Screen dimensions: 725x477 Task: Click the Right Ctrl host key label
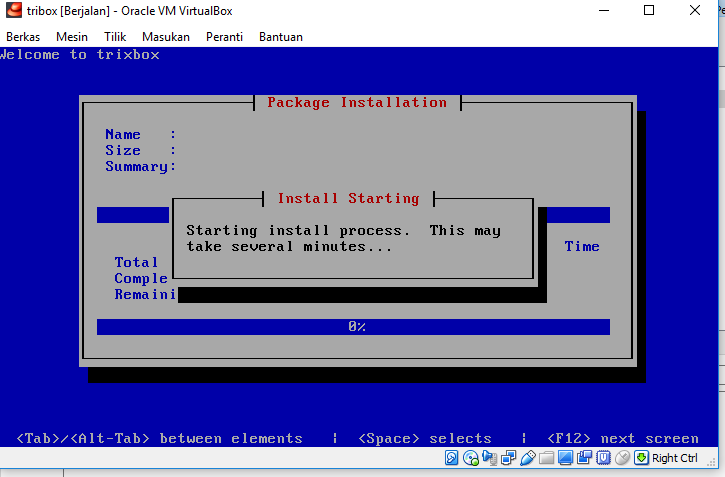(675, 458)
